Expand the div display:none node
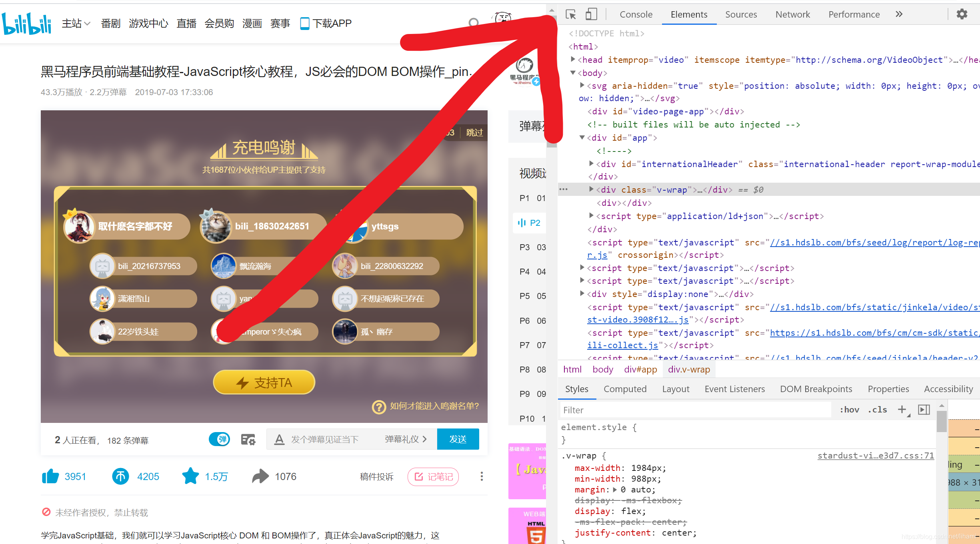The height and width of the screenshot is (544, 980). pos(582,294)
